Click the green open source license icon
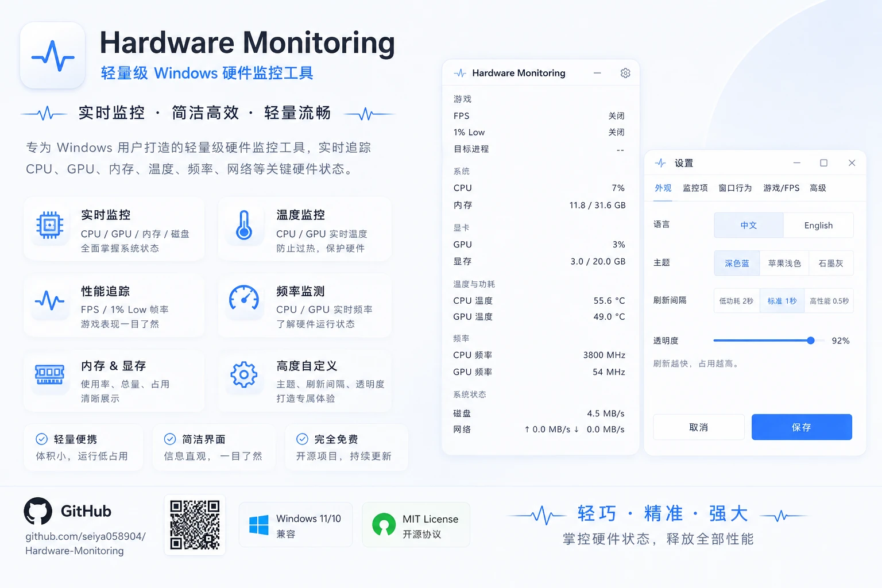 pyautogui.click(x=384, y=525)
